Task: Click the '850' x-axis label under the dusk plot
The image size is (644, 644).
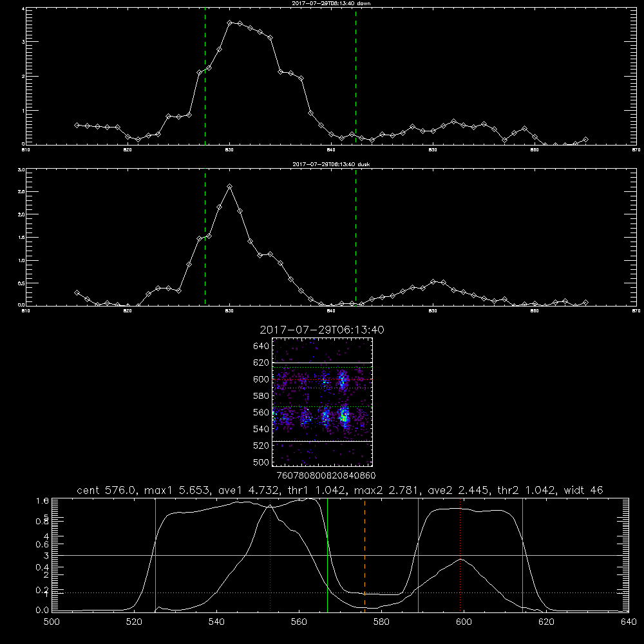Action: (433, 311)
